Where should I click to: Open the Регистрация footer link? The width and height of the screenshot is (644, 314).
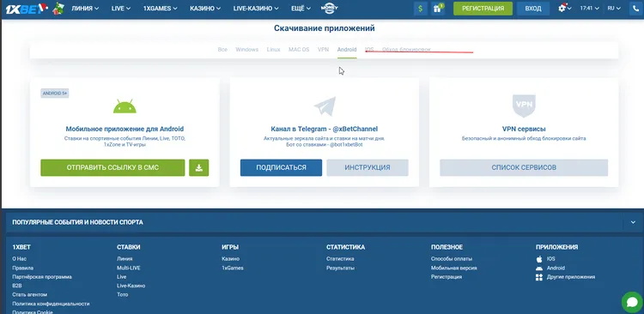(x=447, y=277)
